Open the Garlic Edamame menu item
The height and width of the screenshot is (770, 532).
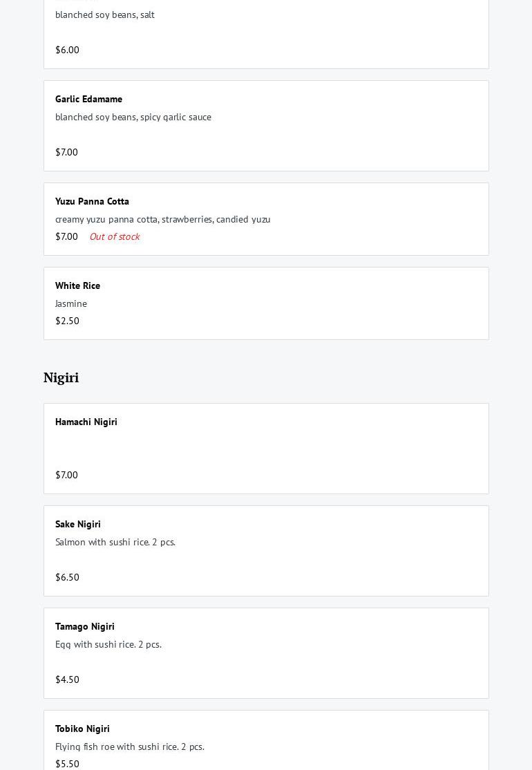(x=88, y=99)
